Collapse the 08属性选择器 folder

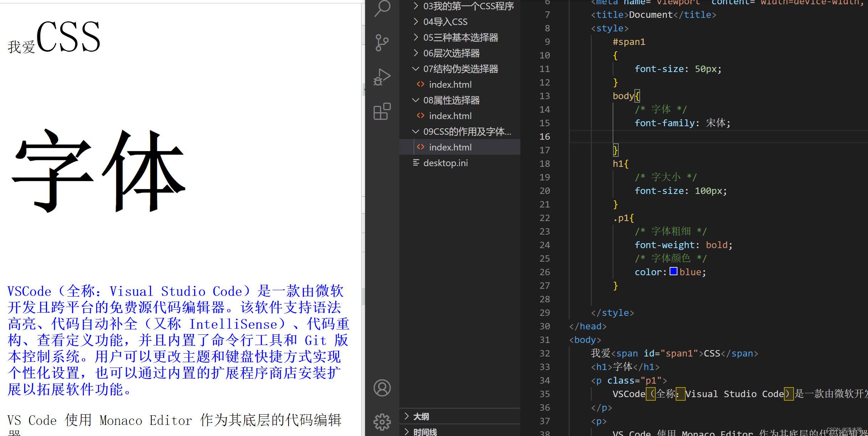(x=416, y=100)
